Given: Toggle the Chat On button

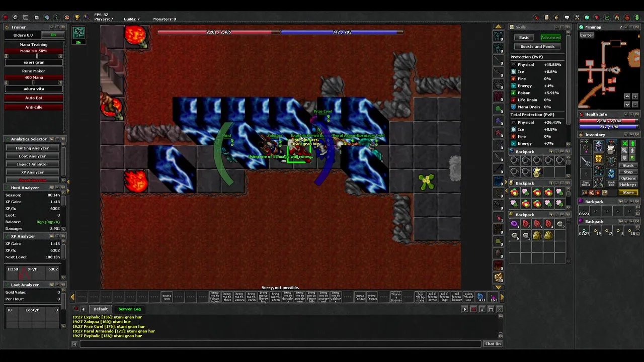Looking at the screenshot, I should click(493, 344).
